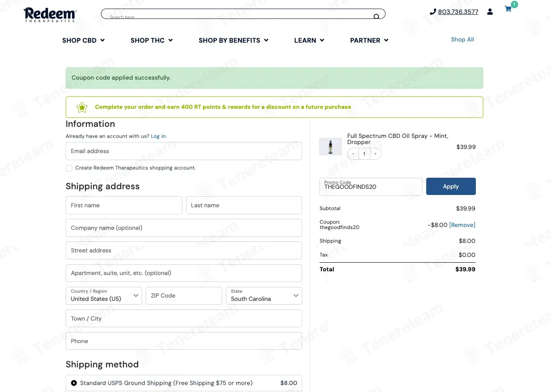Expand the SHOP THC menu
This screenshot has width=551, height=392.
tap(152, 40)
